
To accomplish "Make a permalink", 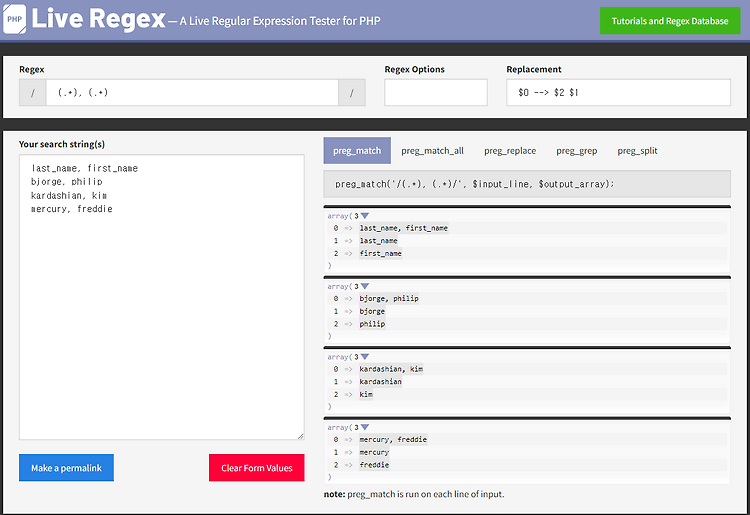I will click(66, 468).
